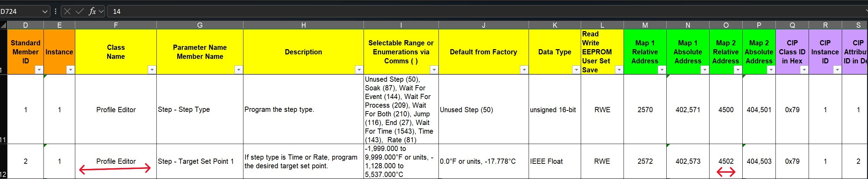Open the formula bar options dots

[x=56, y=11]
